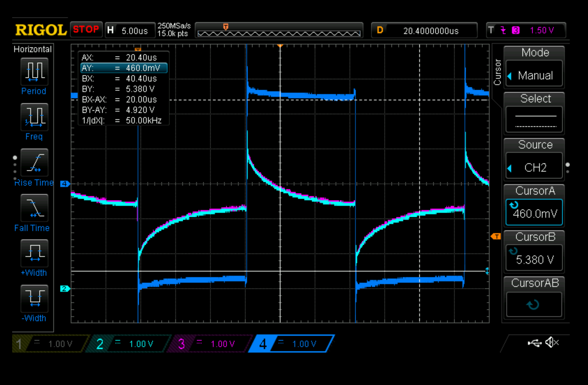Click the BX-AX = 20.00us readout
588x385 pixels.
click(x=124, y=99)
